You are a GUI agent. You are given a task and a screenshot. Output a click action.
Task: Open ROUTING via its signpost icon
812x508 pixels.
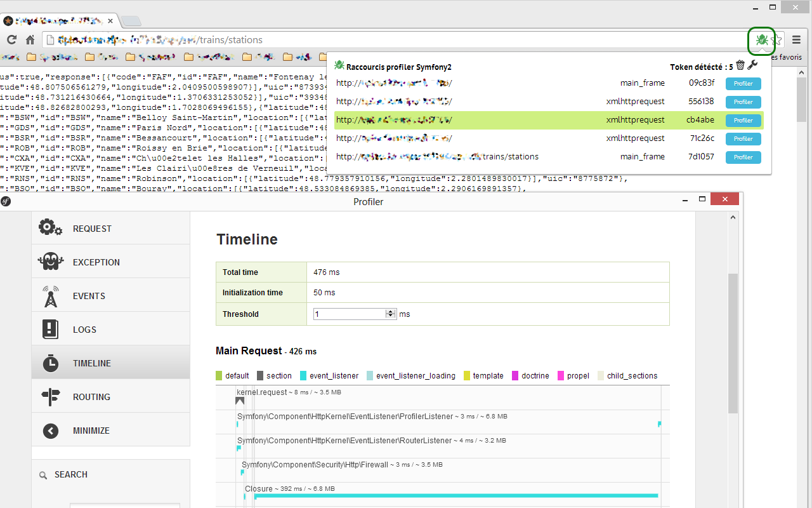[50, 396]
